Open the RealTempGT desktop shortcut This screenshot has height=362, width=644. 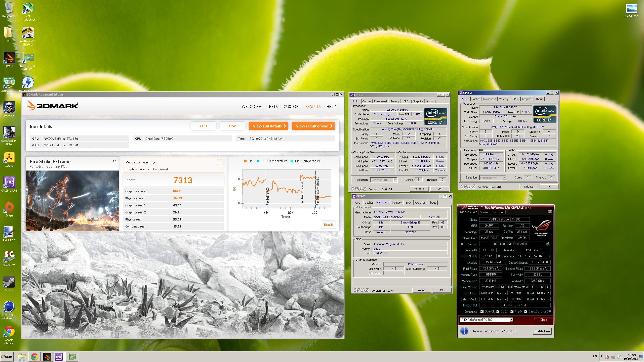pyautogui.click(x=28, y=36)
